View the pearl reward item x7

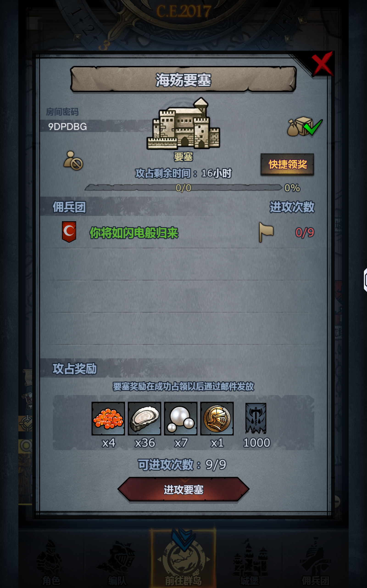point(181,418)
